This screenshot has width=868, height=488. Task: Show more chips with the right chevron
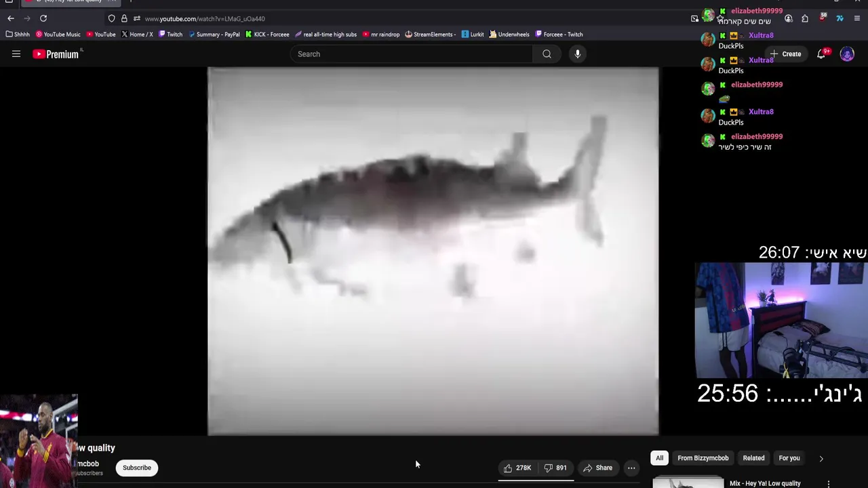point(821,459)
